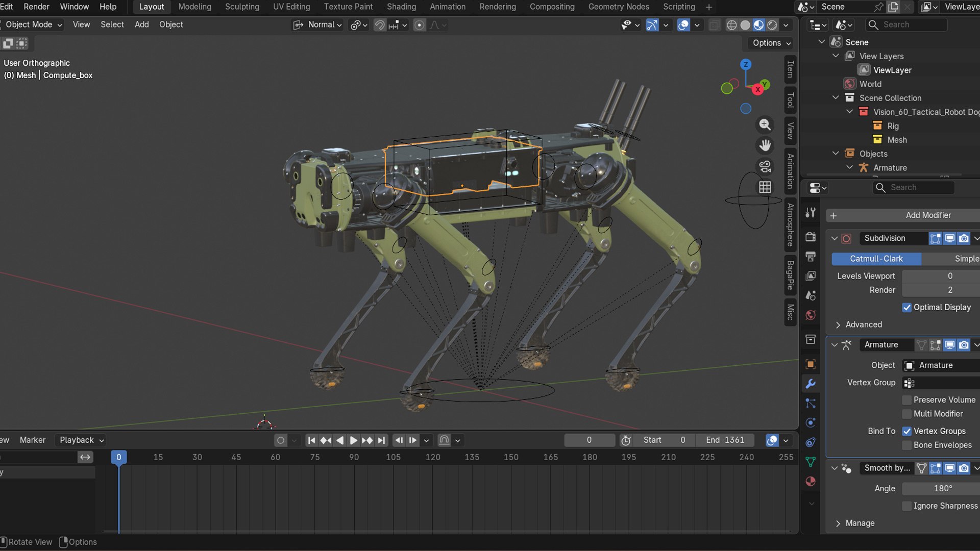
Task: Open the viewport shading options dropdown
Action: coord(786,25)
